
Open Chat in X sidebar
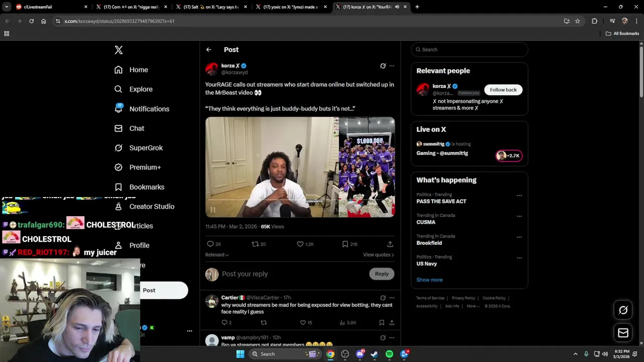tap(129, 128)
